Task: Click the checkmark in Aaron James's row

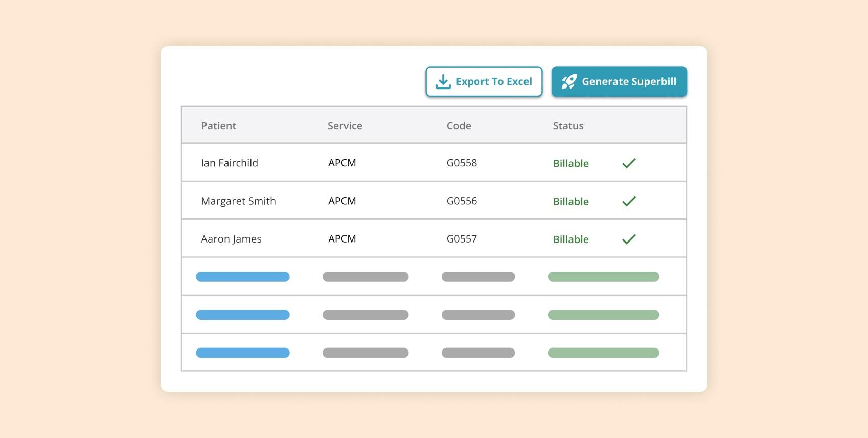Action: coord(629,239)
